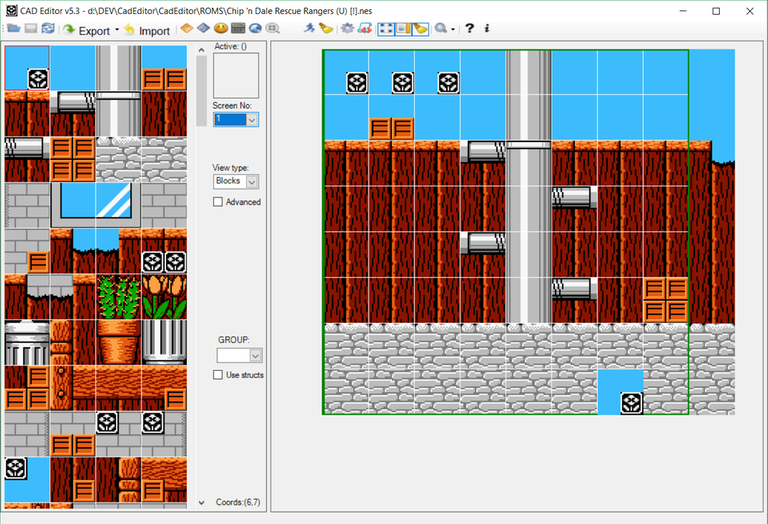Screen dimensions: 768x524
Task: Click the block palette scrollbar up arrow
Action: (201, 49)
